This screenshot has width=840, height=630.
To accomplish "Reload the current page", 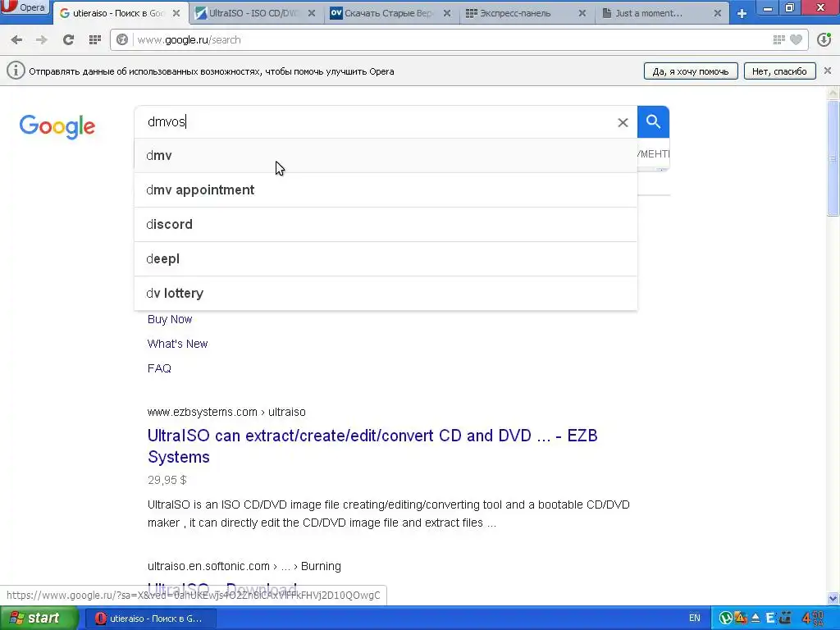I will point(68,39).
